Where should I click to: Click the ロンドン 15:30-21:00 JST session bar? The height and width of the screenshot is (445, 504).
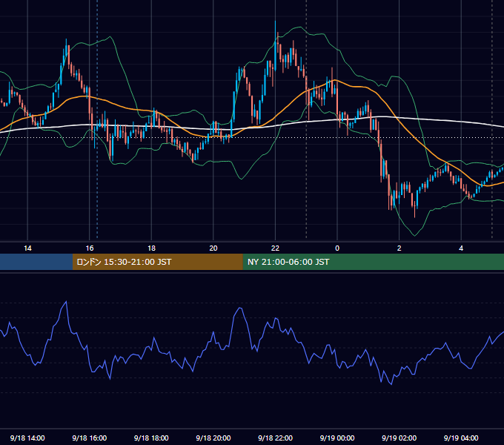[157, 262]
